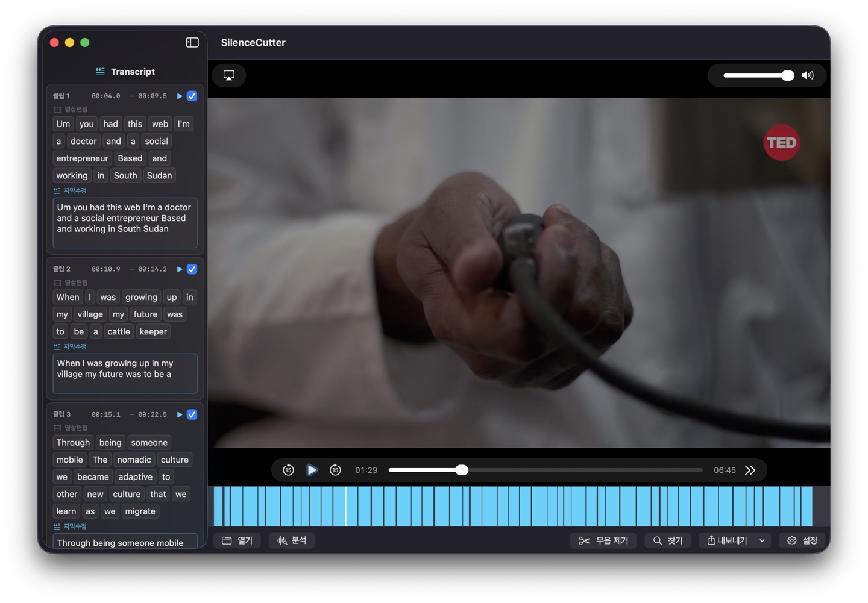
Task: Open the 내보내기 export dropdown chevron
Action: pos(762,540)
